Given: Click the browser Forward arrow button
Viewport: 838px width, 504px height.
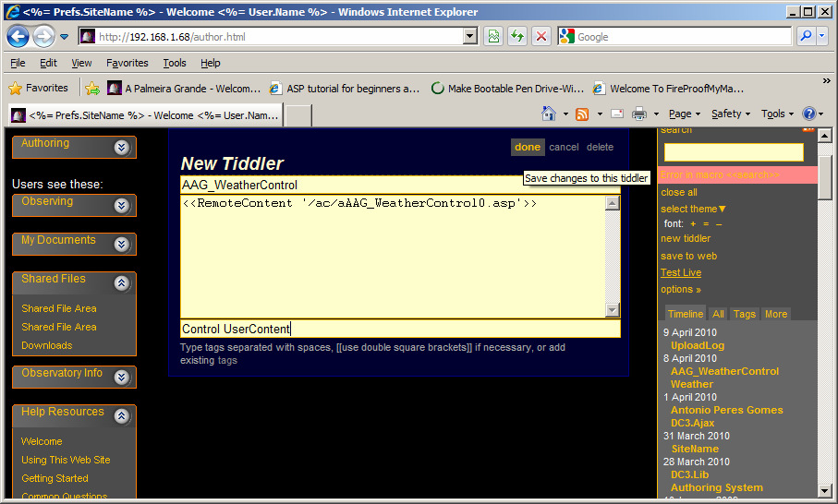Looking at the screenshot, I should (43, 37).
